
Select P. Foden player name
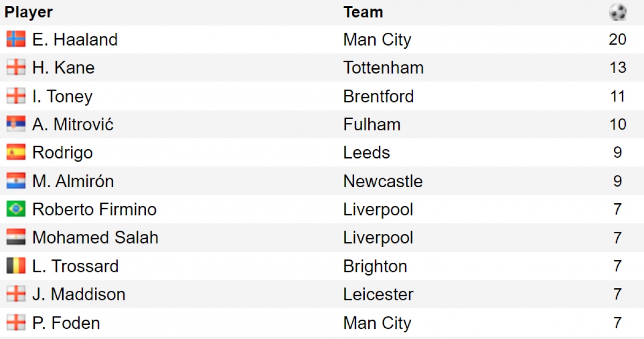pos(66,323)
